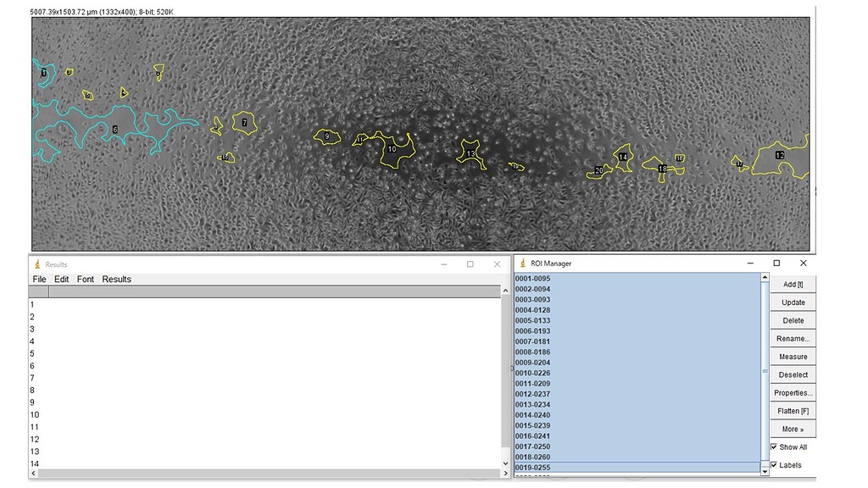Click Measure in the ROI Manager
This screenshot has height=488, width=868.
click(793, 356)
